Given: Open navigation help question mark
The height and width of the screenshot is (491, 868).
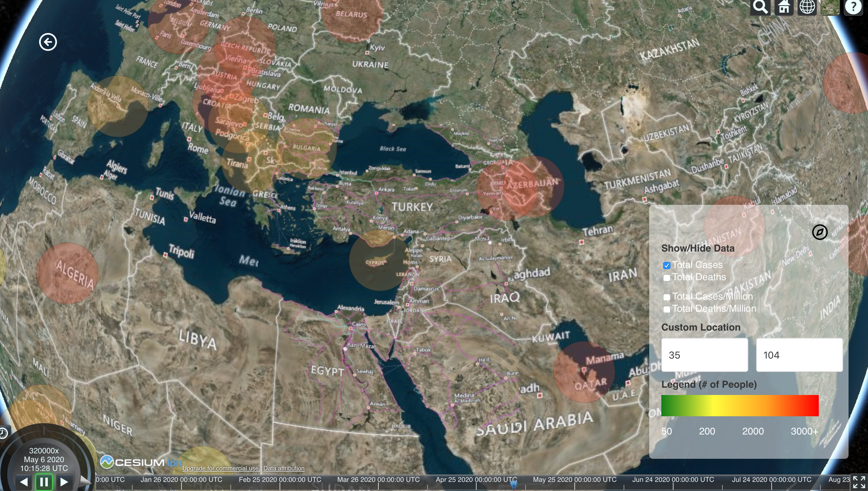Looking at the screenshot, I should pyautogui.click(x=853, y=7).
